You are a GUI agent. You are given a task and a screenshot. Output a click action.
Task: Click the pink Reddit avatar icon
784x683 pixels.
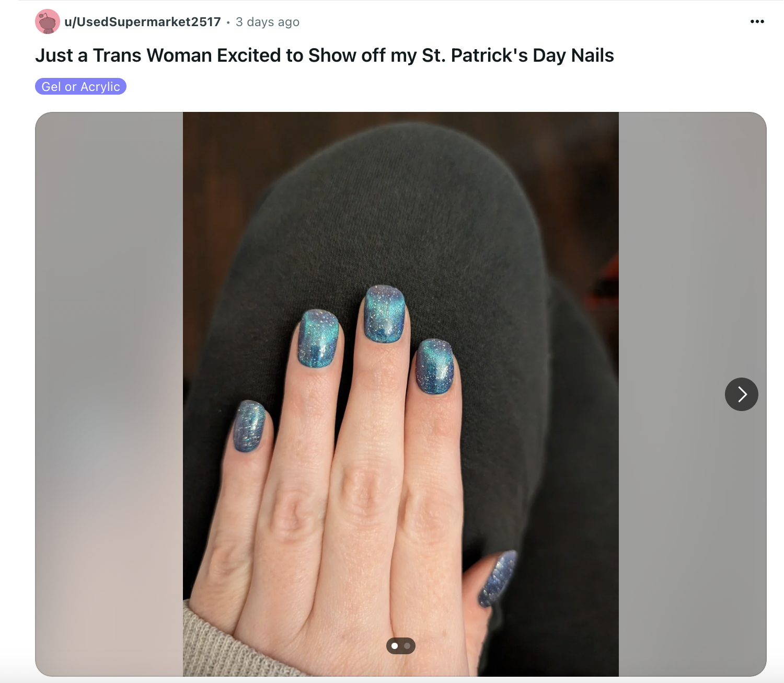48,21
